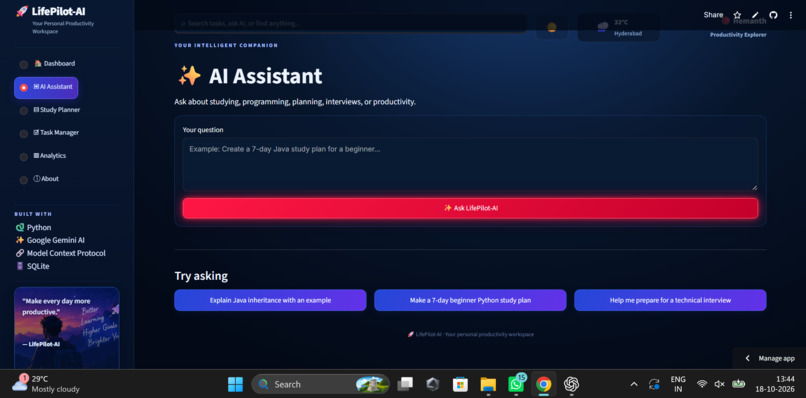Select the Dashboard radio button
Screen dimensions: 806x398
coord(24,64)
